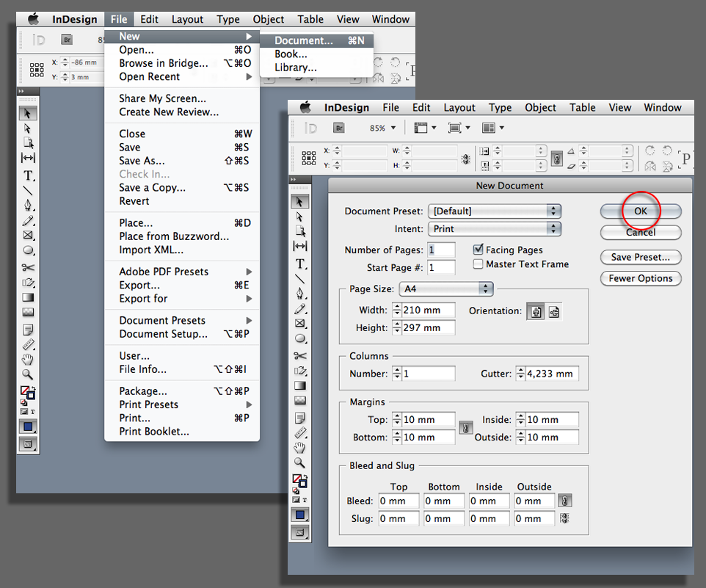
Task: Select Save As... in the File menu
Action: [x=182, y=161]
